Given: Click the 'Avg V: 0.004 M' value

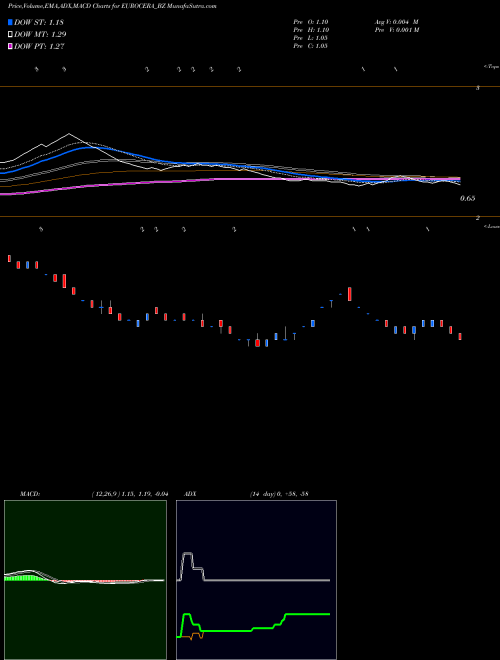Looking at the screenshot, I should tap(396, 22).
